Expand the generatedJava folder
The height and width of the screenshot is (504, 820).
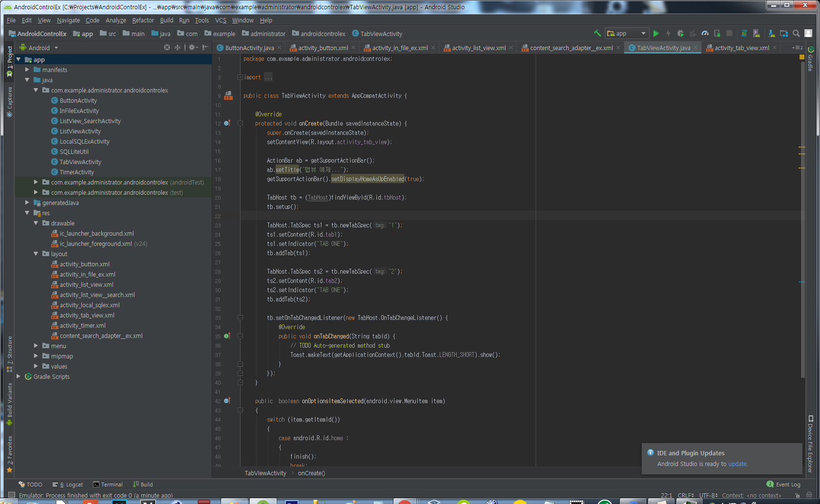pos(27,203)
